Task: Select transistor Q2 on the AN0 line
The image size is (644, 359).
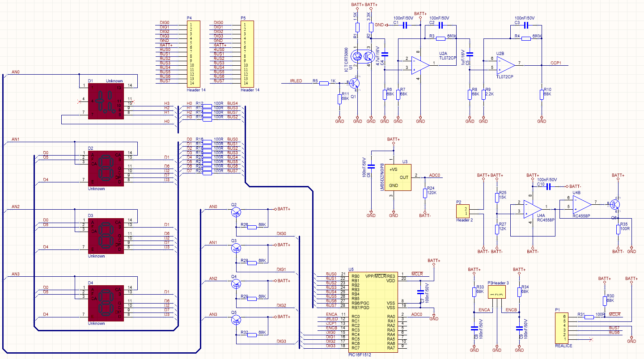Action: [x=236, y=211]
